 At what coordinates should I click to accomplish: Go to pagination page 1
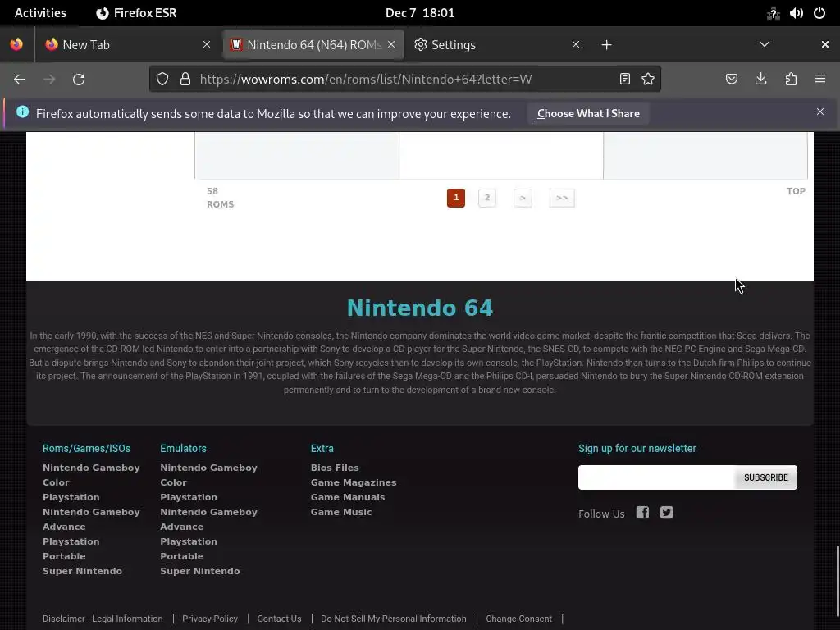coord(456,198)
